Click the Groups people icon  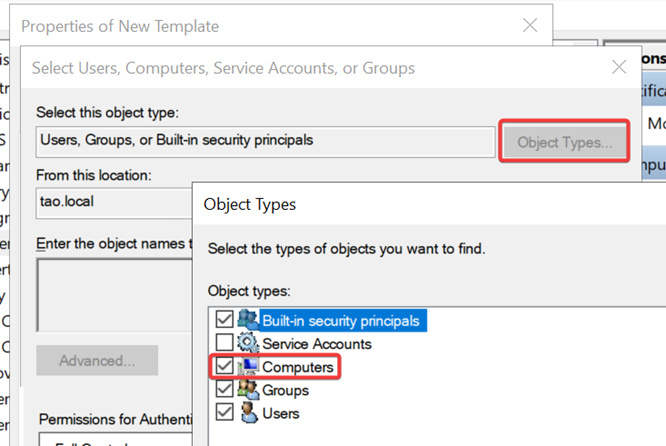tap(248, 390)
